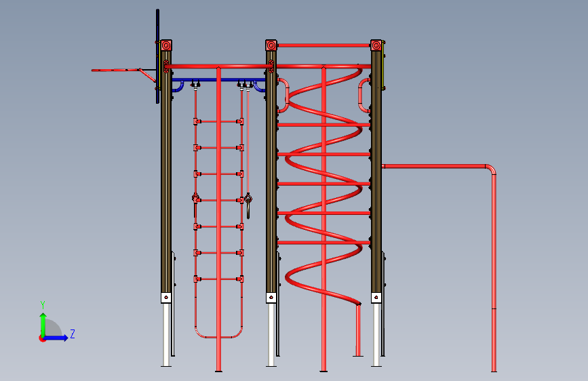Screen dimensions: 588x381
Task: Select the red cap on the middle post
Action: [x=271, y=45]
